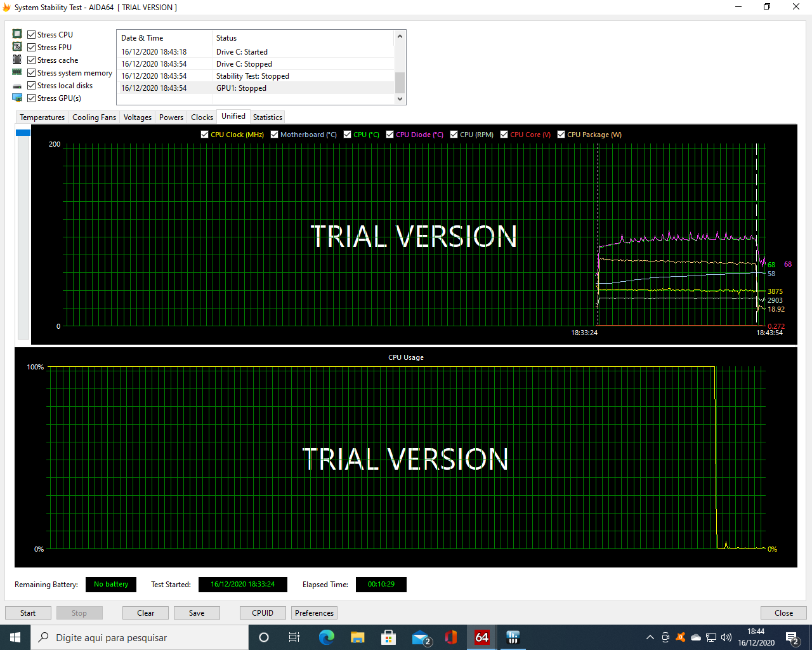Image resolution: width=812 pixels, height=650 pixels.
Task: Open the CPUID panel
Action: pyautogui.click(x=263, y=613)
